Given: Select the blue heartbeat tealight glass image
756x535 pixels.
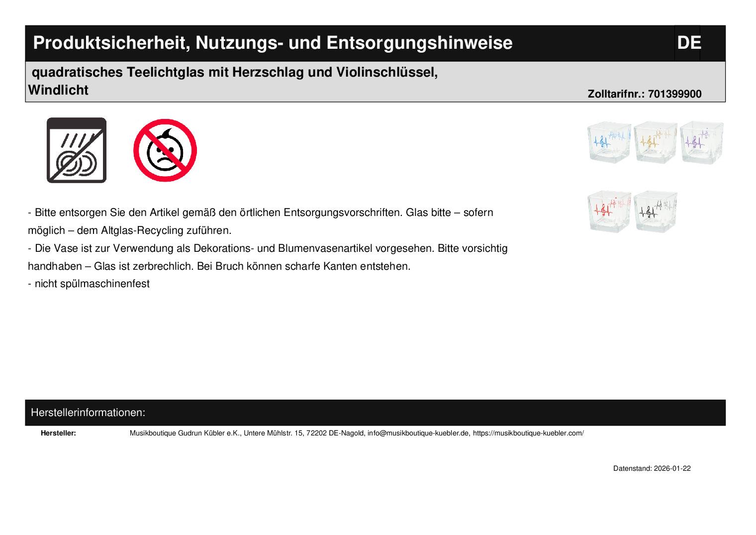Looking at the screenshot, I should click(x=609, y=142).
